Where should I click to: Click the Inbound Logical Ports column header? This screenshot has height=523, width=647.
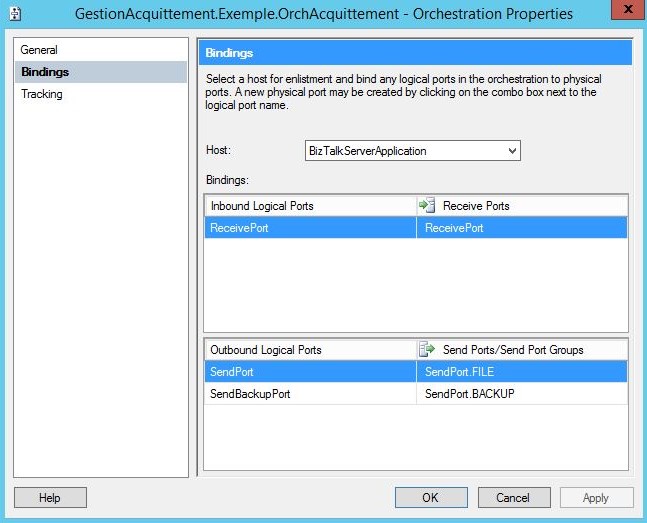(309, 206)
